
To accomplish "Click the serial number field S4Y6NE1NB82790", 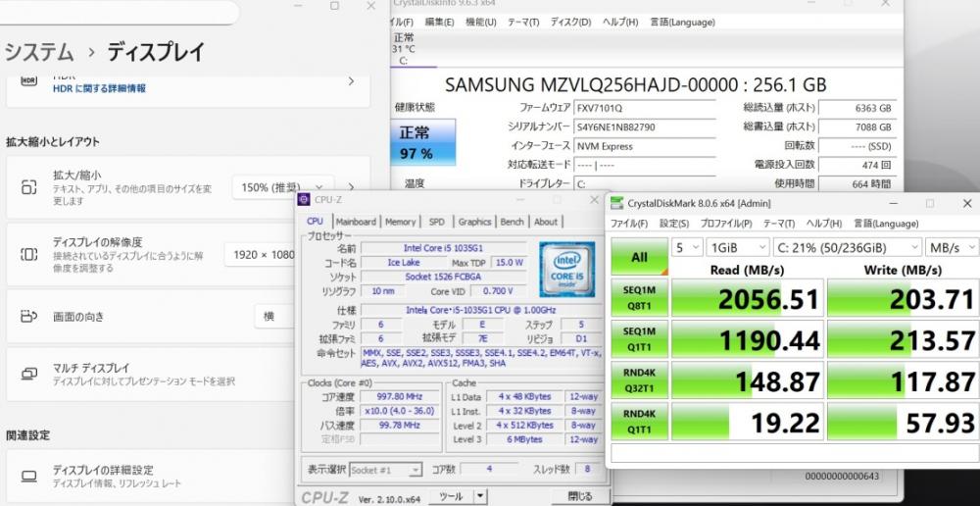I will click(x=645, y=127).
